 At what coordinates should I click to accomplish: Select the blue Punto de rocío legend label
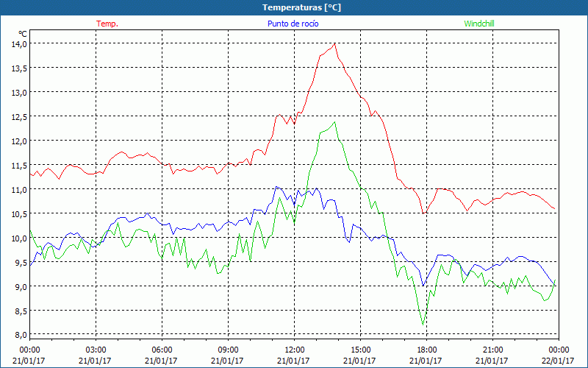293,24
